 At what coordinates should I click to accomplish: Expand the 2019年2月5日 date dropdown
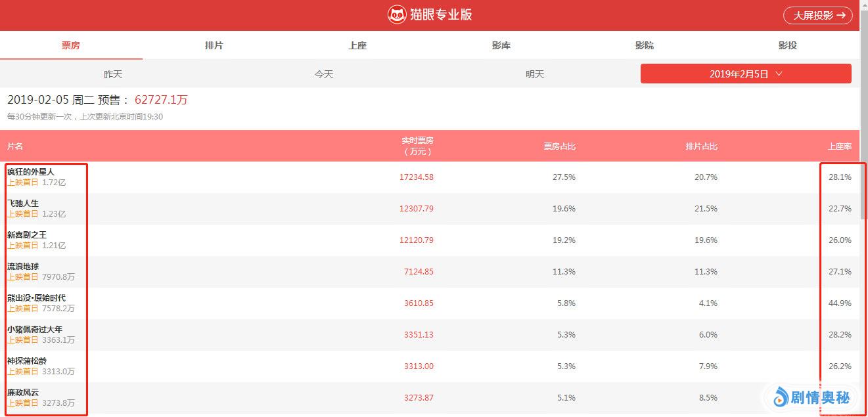point(746,74)
